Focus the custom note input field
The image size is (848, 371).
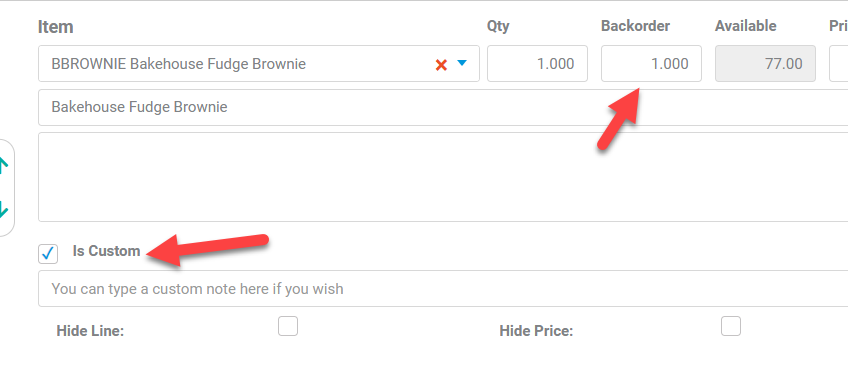443,289
